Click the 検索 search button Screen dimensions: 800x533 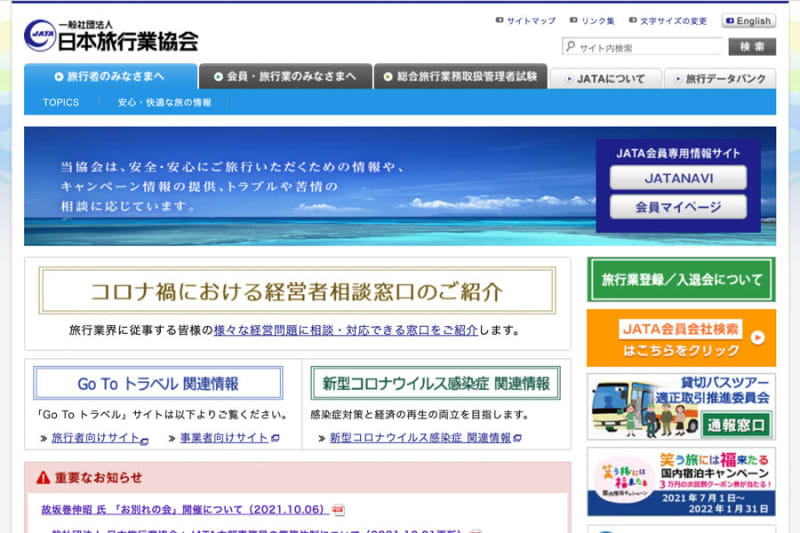point(752,46)
